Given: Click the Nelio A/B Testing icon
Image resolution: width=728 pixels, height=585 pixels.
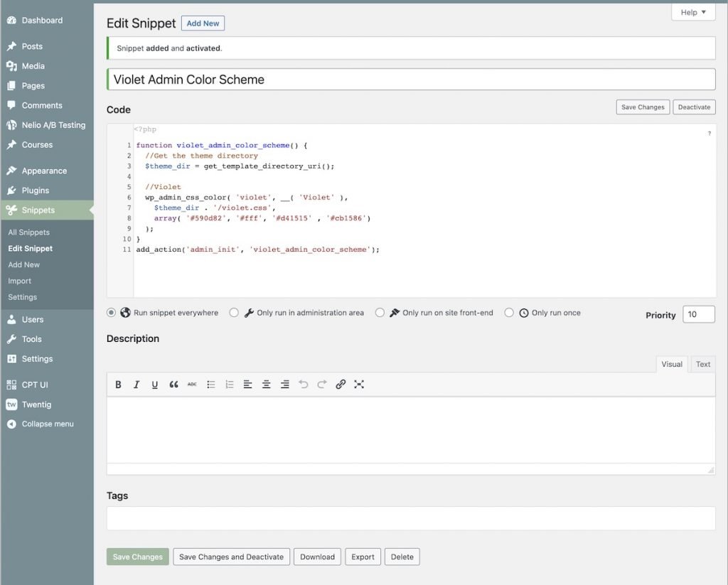Looking at the screenshot, I should (11, 125).
